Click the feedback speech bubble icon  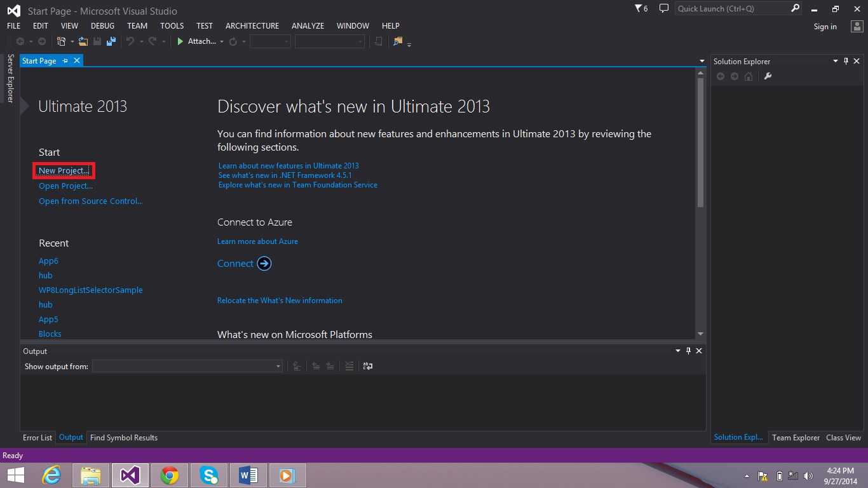pyautogui.click(x=664, y=8)
